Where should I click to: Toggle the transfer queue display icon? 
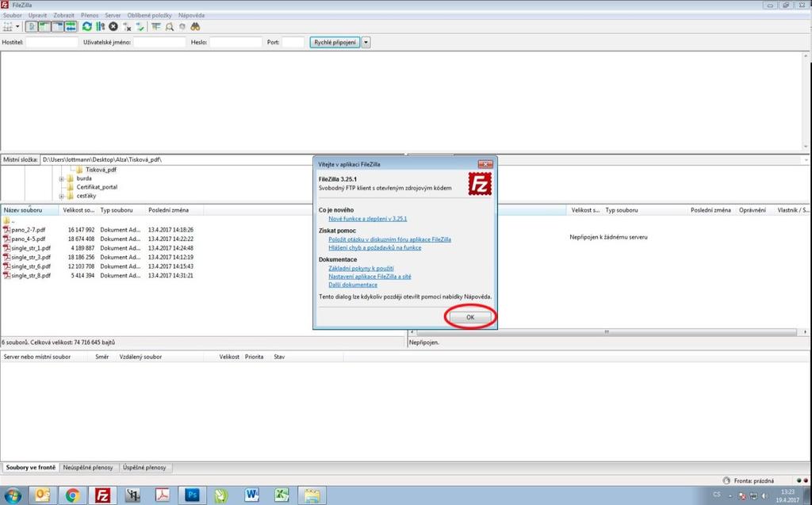(x=71, y=26)
